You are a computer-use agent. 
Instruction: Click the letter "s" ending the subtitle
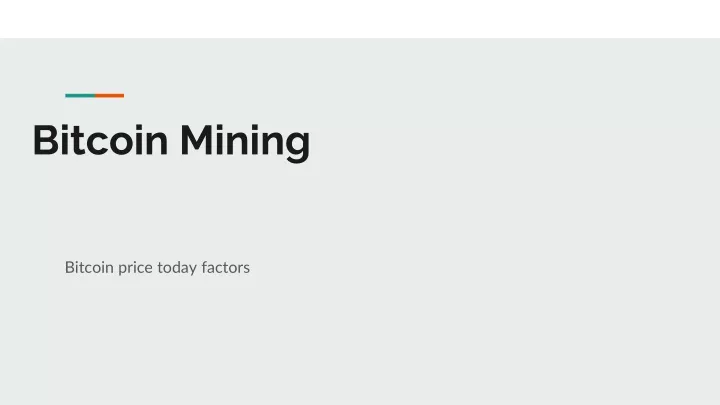(247, 269)
